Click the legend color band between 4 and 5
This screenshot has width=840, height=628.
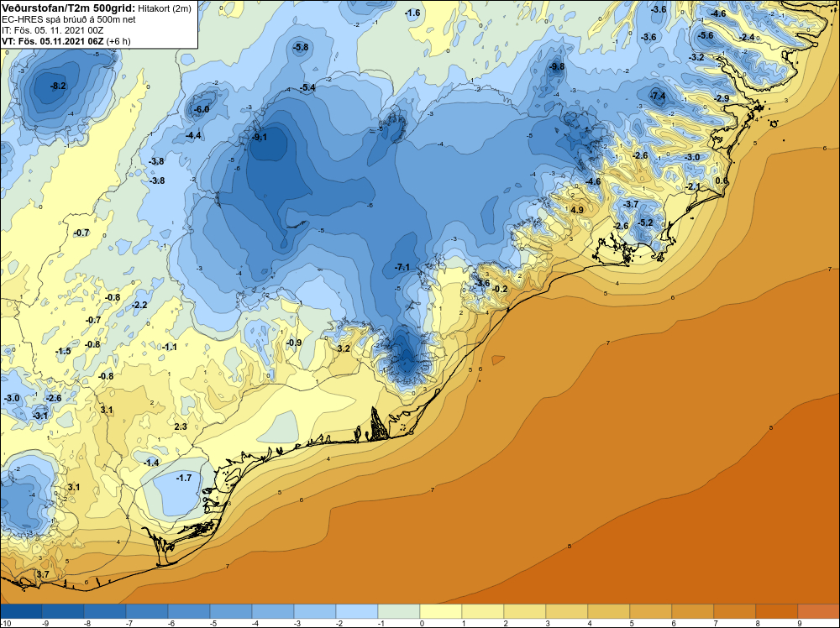(609, 611)
